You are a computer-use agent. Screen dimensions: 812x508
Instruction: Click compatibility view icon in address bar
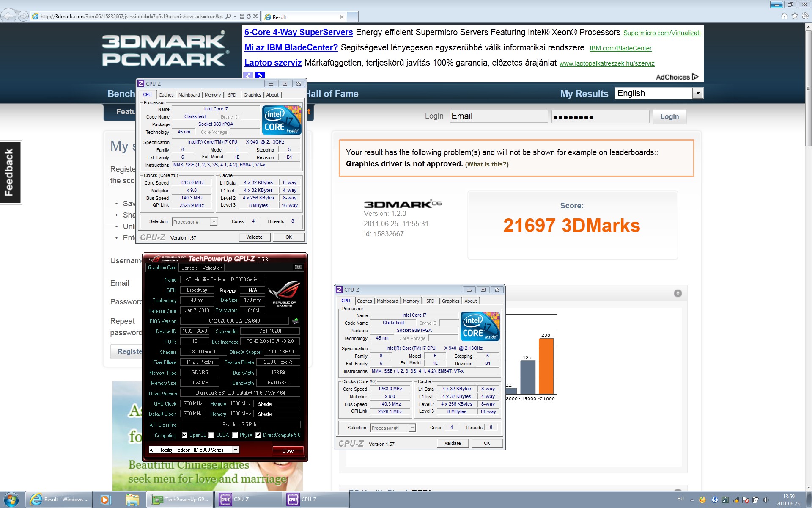pyautogui.click(x=242, y=17)
